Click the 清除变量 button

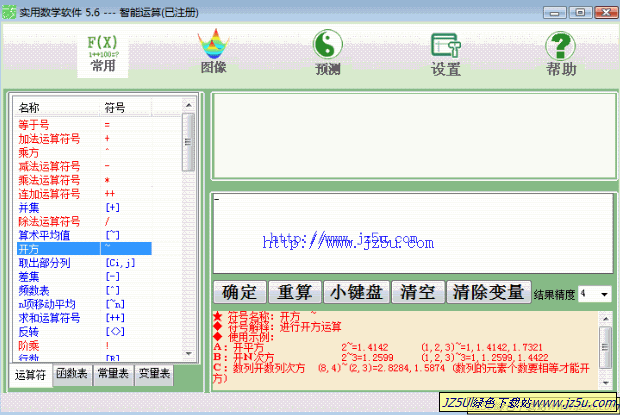coord(487,293)
